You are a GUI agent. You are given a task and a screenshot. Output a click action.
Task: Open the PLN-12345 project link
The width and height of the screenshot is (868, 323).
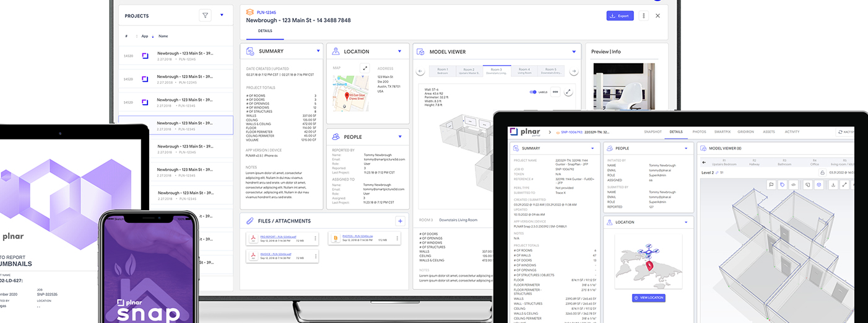tap(266, 12)
